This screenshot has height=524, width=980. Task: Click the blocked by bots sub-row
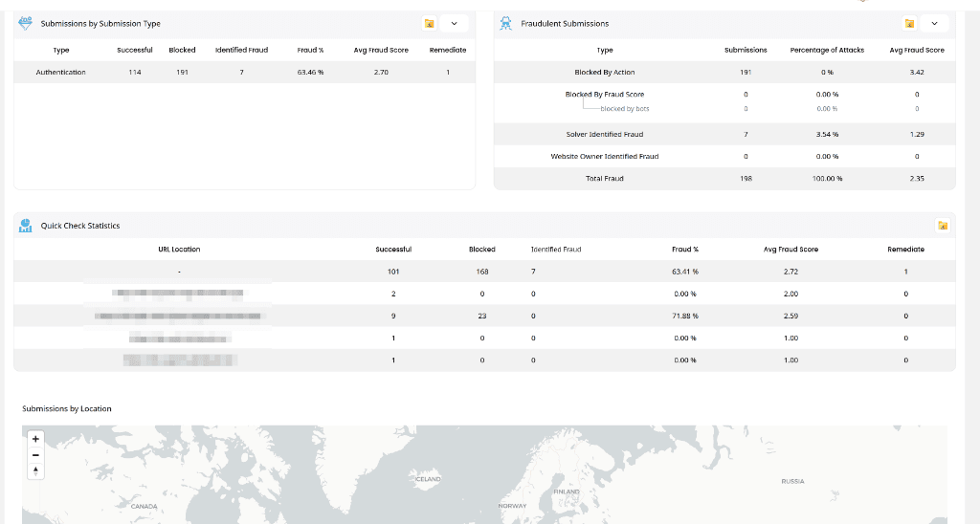624,109
